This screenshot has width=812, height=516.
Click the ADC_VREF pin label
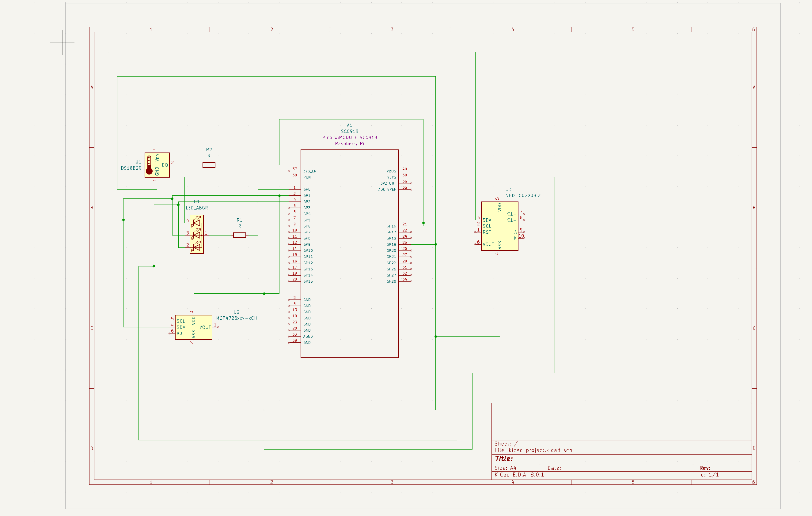coord(387,190)
